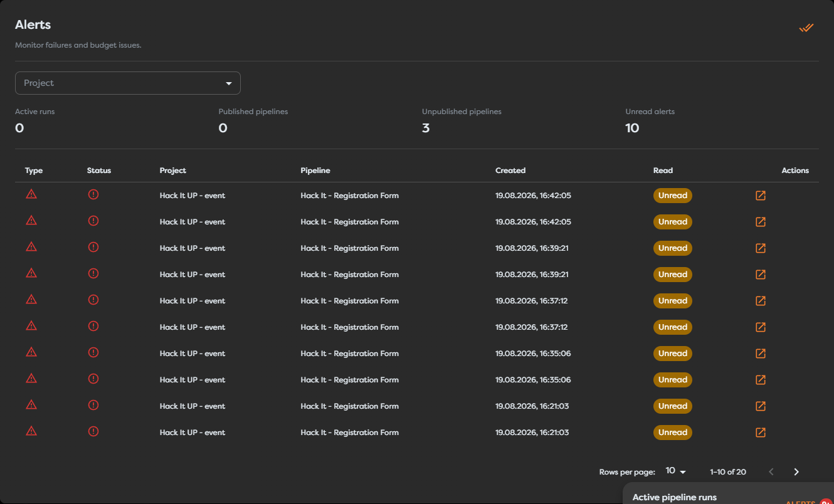Click "Monitor failures and budget issues." subtitle
This screenshot has width=834, height=504.
coord(78,45)
